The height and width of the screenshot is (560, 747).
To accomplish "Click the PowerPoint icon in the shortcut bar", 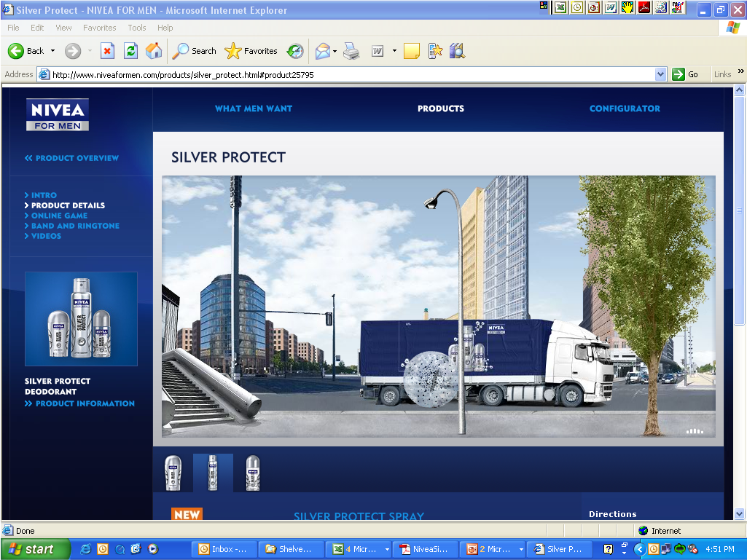I will (x=594, y=7).
